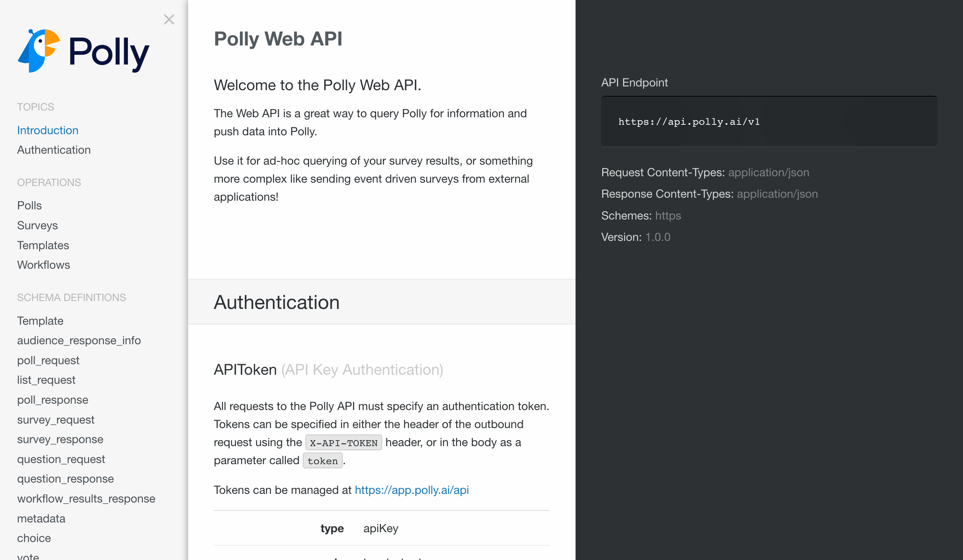Open the Introduction topic
The width and height of the screenshot is (963, 560).
48,130
